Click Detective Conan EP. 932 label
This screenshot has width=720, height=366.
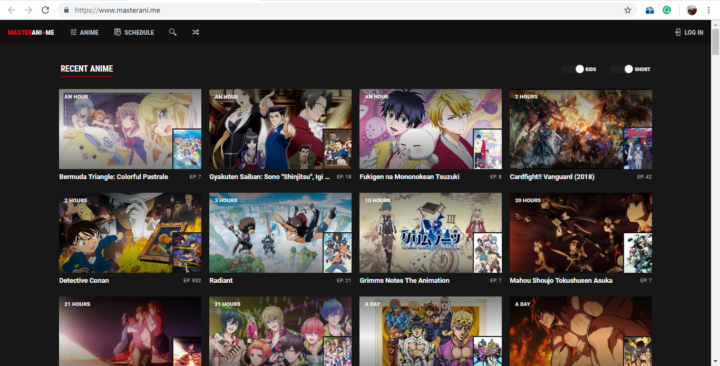pos(192,281)
